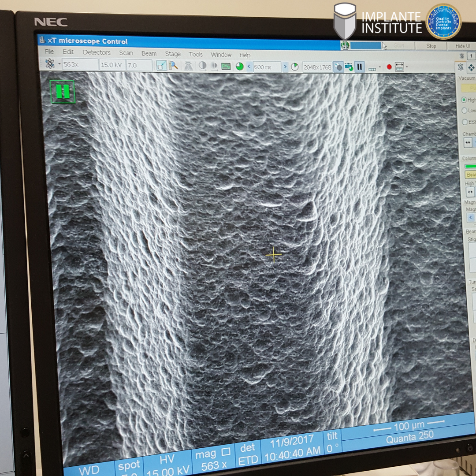Click the Hide UI button
The height and width of the screenshot is (476, 476).
[462, 46]
